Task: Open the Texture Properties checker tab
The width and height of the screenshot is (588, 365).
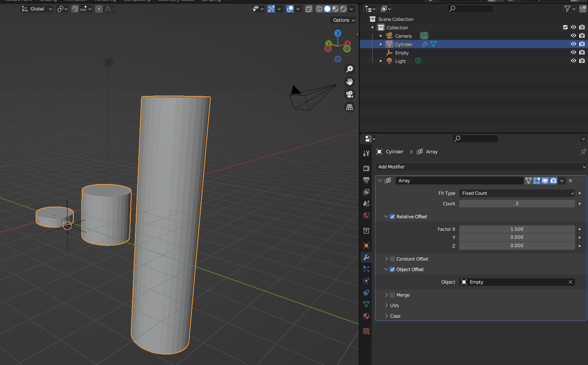Action: 366,331
